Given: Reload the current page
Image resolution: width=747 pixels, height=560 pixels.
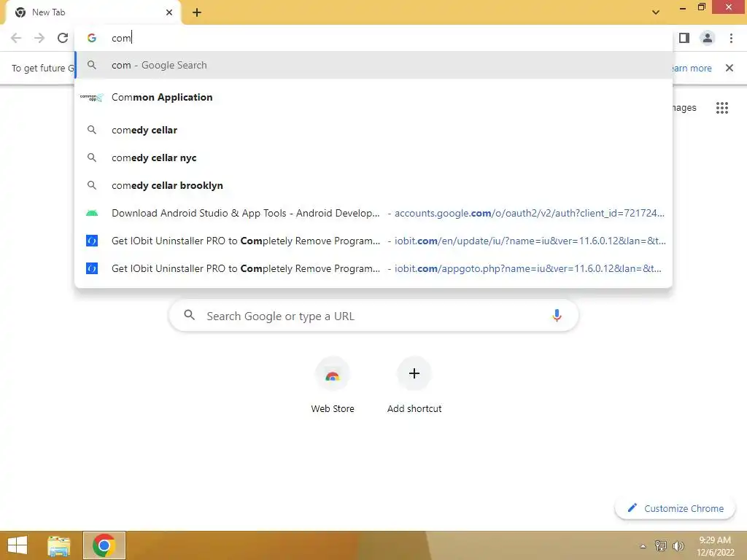Looking at the screenshot, I should 63,38.
